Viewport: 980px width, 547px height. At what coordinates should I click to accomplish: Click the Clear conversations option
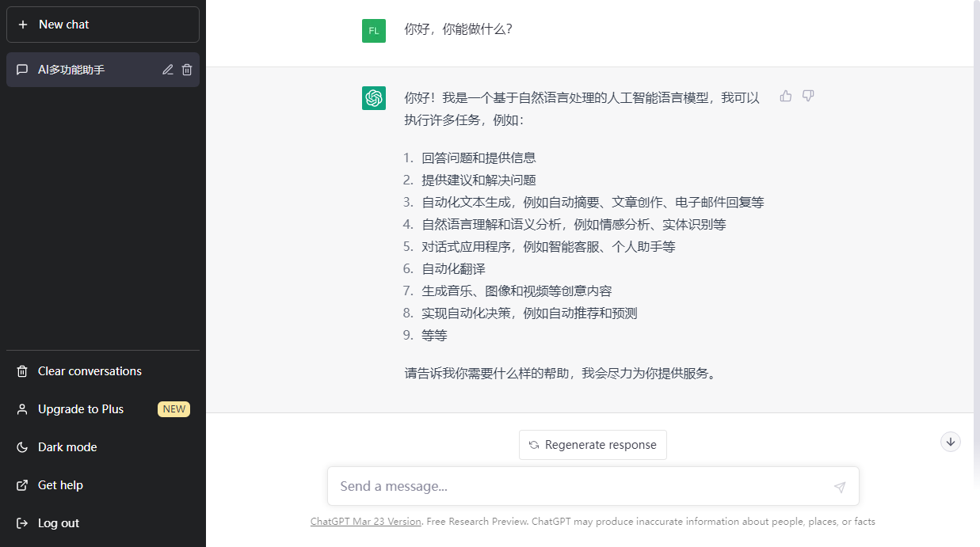[103, 371]
